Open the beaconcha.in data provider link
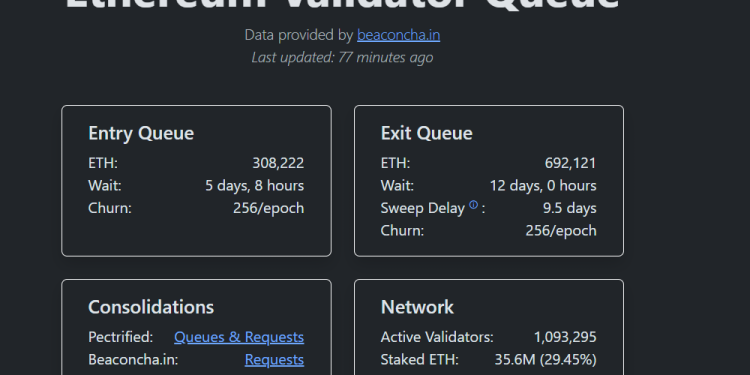Screen dimensions: 750x375 (x=398, y=35)
